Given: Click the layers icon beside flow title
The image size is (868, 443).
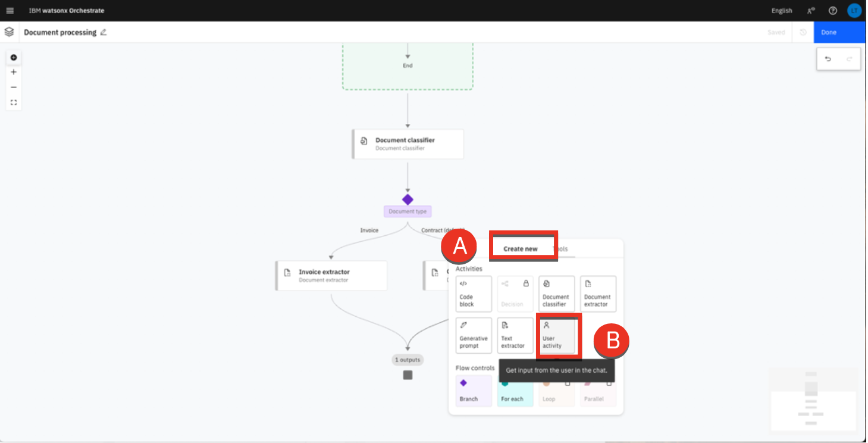Looking at the screenshot, I should (x=9, y=32).
